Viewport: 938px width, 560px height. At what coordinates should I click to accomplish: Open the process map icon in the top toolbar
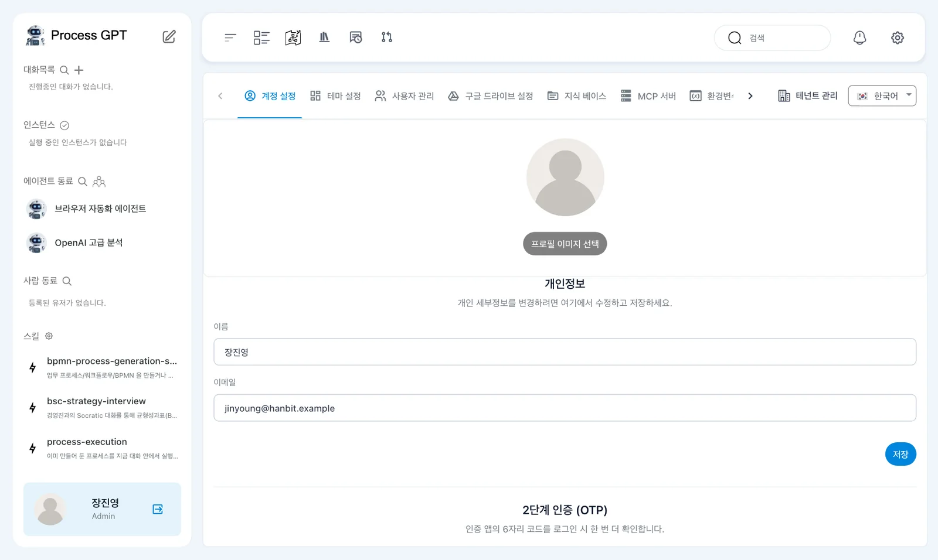pos(293,37)
